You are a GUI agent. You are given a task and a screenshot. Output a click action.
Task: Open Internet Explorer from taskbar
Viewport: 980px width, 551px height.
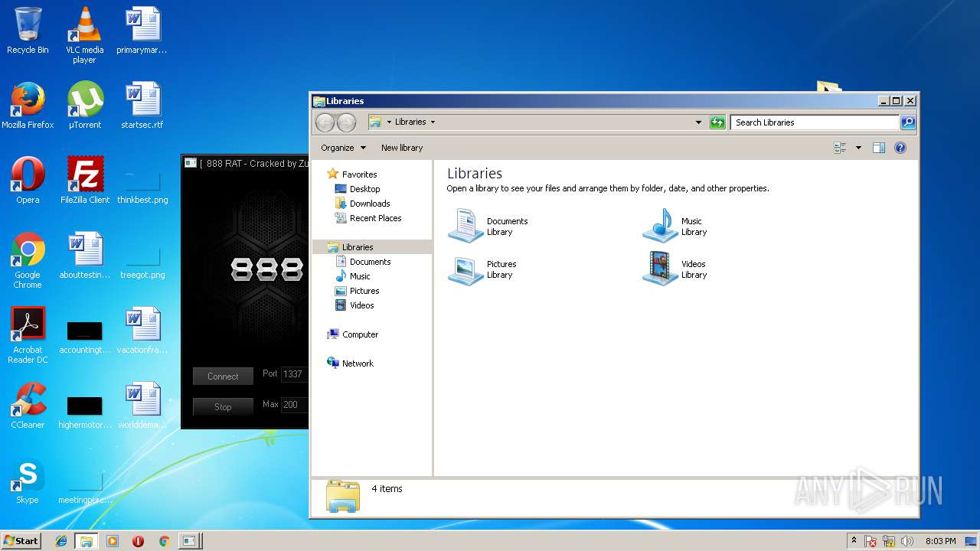click(61, 541)
